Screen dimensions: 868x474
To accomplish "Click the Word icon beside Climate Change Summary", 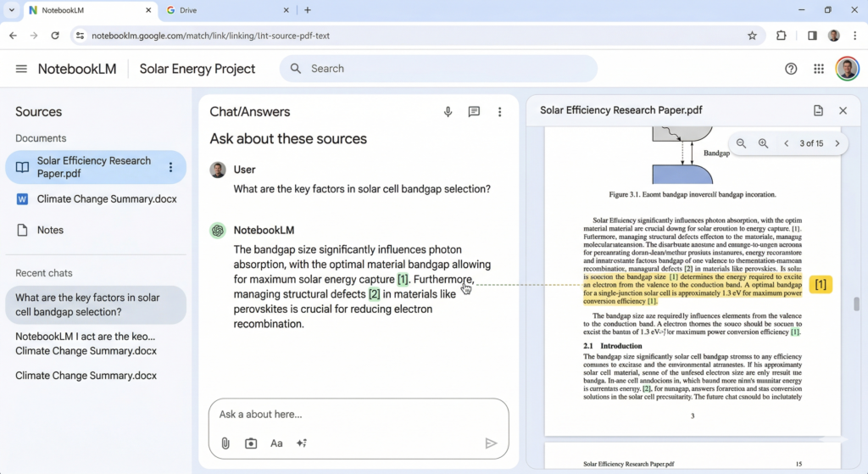I will tap(22, 199).
